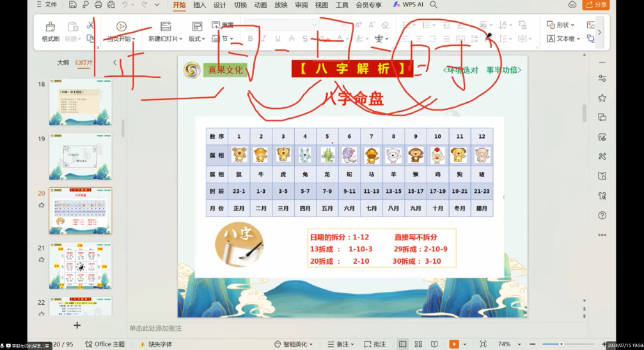Toggle Italic formatting
644x350 pixels.
coord(263,38)
